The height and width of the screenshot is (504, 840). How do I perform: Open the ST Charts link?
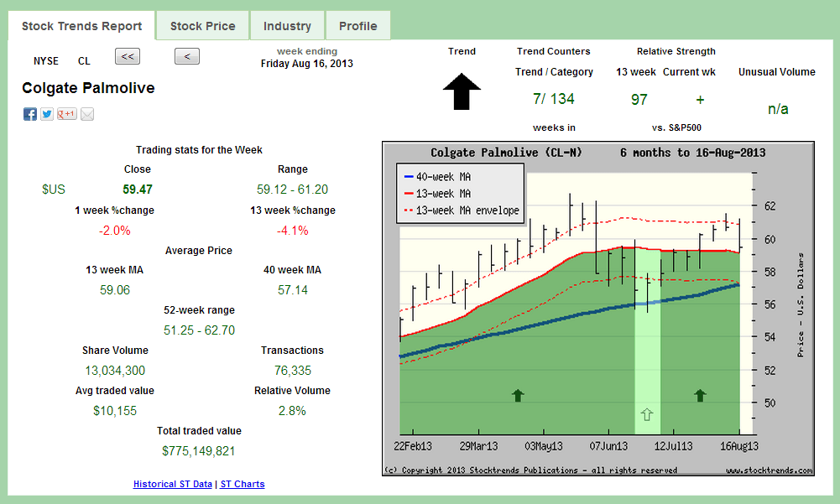[x=243, y=484]
